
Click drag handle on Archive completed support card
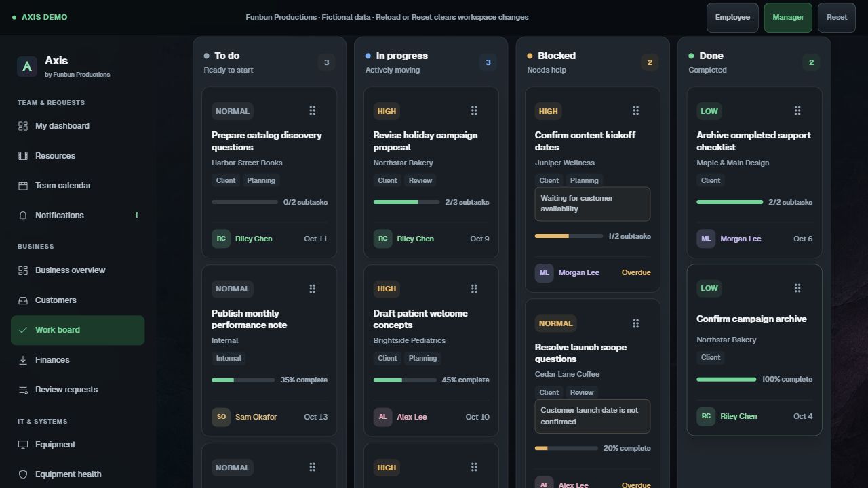[797, 110]
